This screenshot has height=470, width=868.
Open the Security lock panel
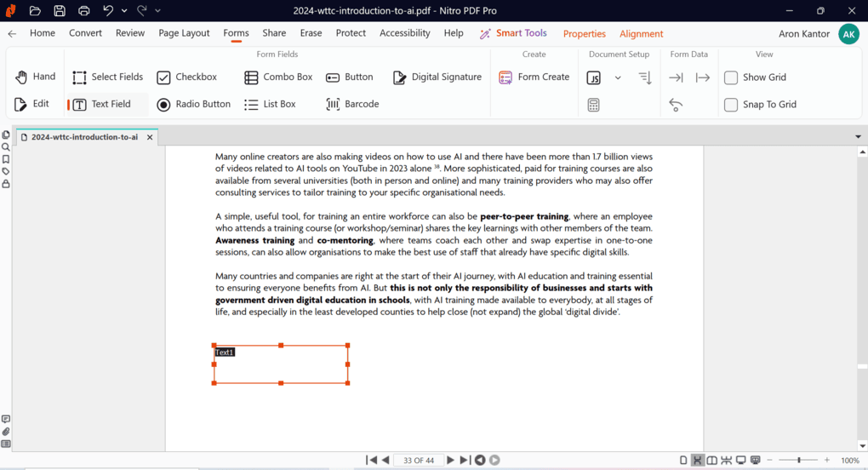pos(6,184)
